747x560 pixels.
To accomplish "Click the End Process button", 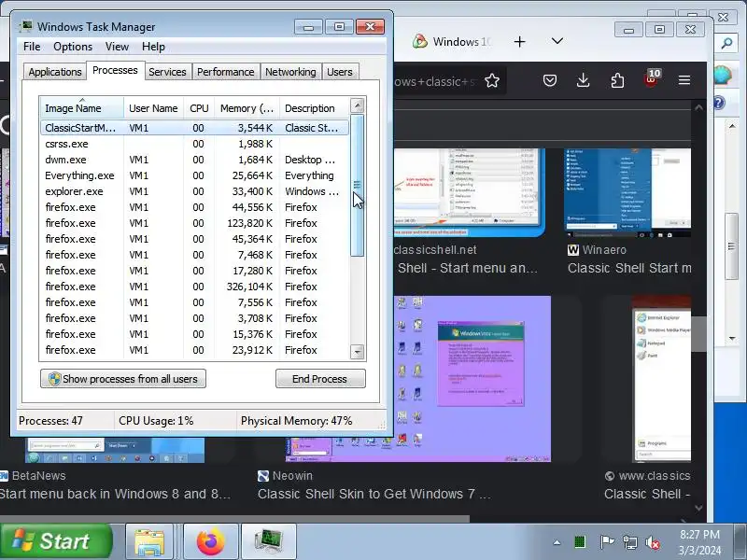I will tap(320, 379).
